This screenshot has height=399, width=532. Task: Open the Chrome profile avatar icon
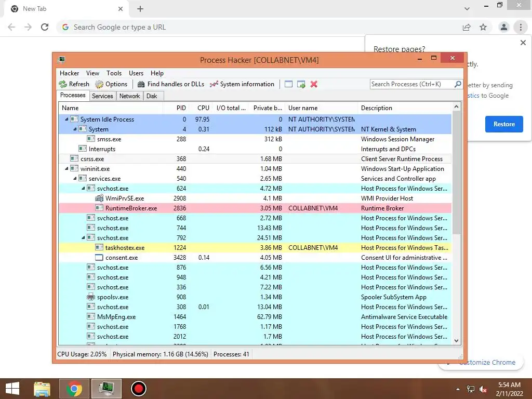pos(504,27)
